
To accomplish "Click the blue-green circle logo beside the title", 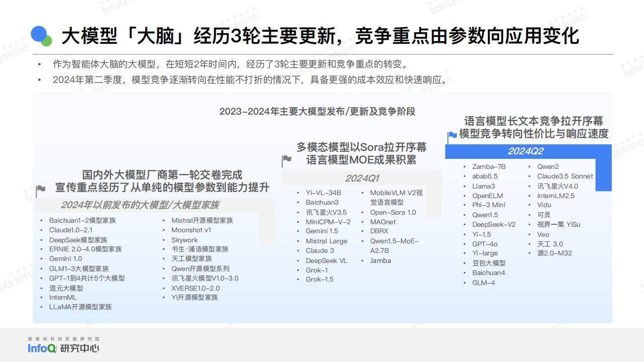I will (x=42, y=35).
